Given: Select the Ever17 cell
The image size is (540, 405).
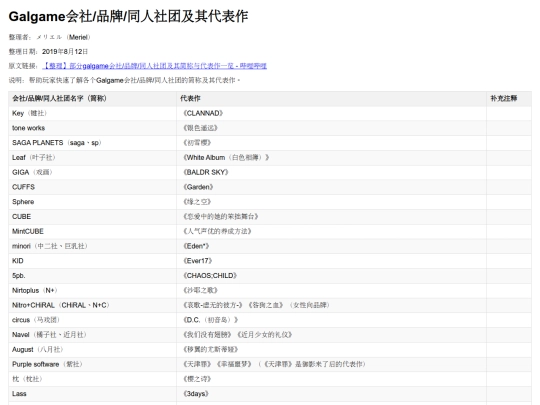Looking at the screenshot, I should (x=331, y=261).
